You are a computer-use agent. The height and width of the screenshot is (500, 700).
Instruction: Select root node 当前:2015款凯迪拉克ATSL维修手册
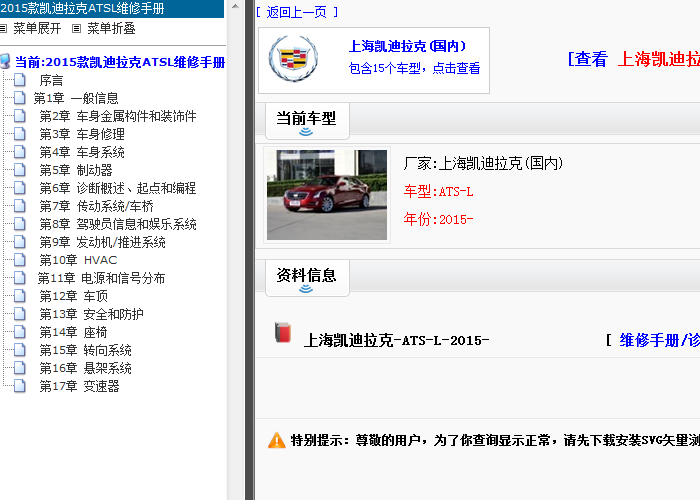coord(120,62)
